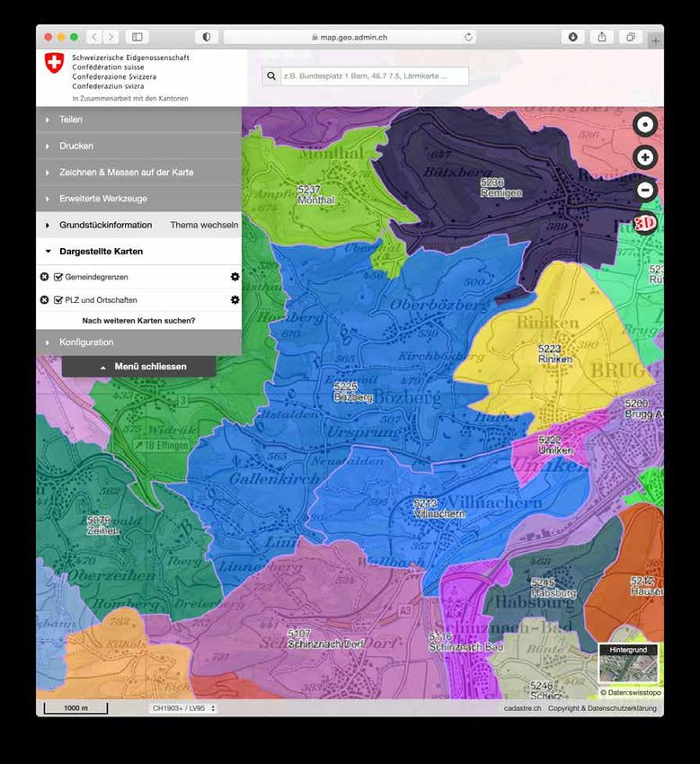The image size is (700, 764).
Task: Click the Safari downloads icon
Action: [x=572, y=37]
